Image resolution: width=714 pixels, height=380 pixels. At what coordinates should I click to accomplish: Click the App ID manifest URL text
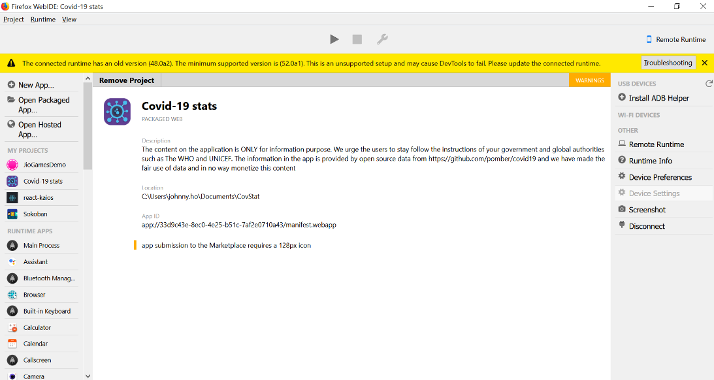239,225
